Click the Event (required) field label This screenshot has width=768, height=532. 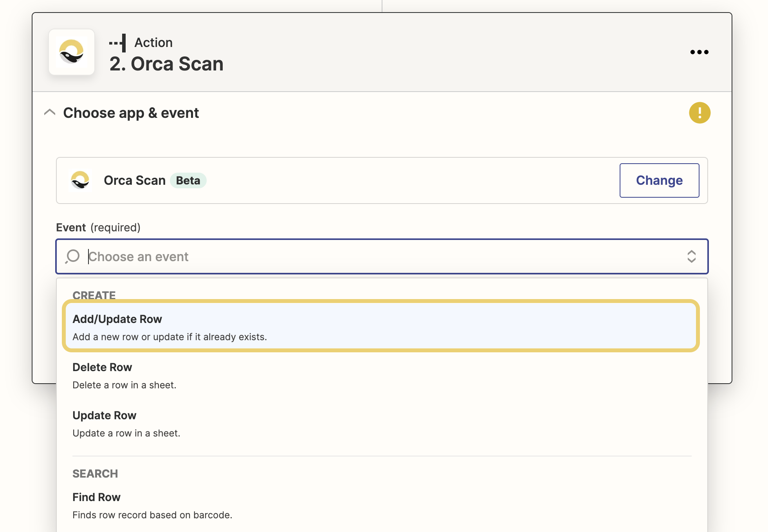pos(98,227)
